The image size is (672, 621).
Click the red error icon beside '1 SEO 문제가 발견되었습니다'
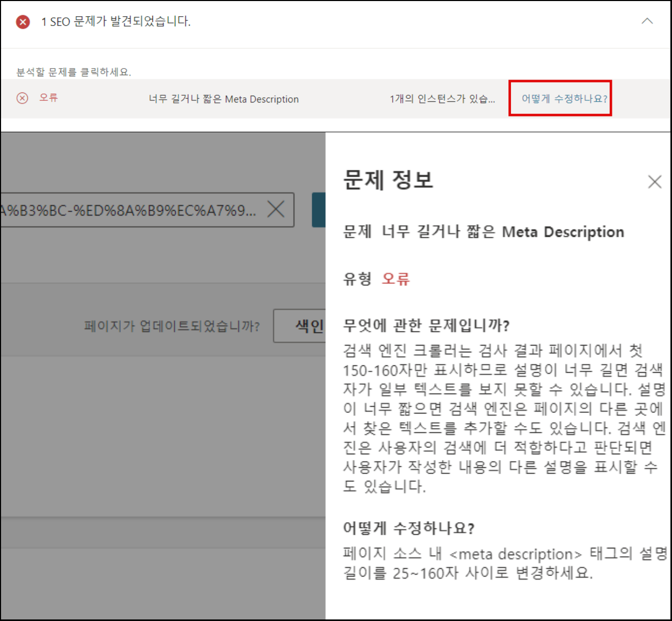[x=23, y=22]
